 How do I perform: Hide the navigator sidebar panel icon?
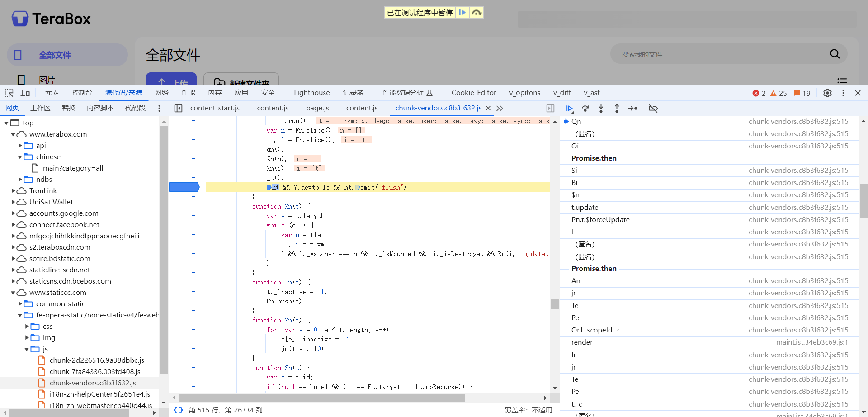pos(179,108)
